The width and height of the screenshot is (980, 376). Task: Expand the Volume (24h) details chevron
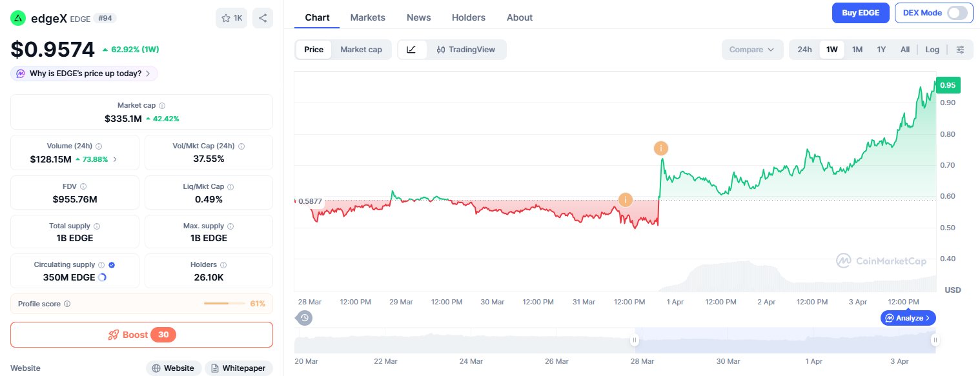pos(115,159)
